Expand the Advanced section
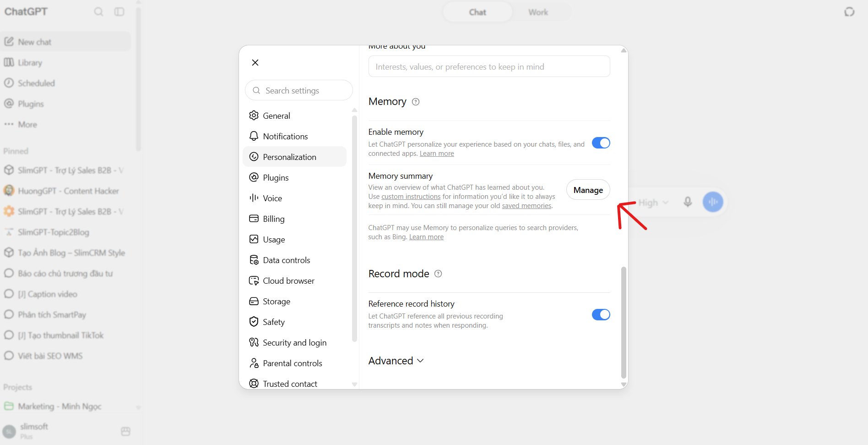 click(x=396, y=361)
